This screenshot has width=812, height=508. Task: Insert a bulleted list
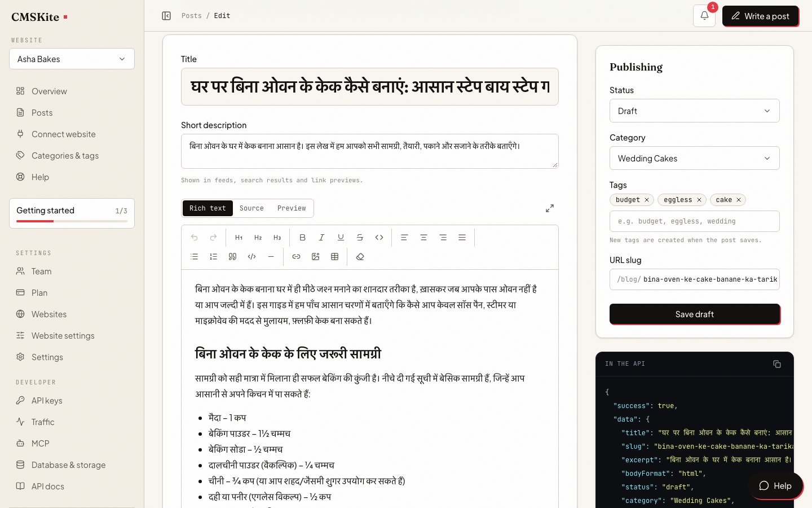pyautogui.click(x=195, y=257)
